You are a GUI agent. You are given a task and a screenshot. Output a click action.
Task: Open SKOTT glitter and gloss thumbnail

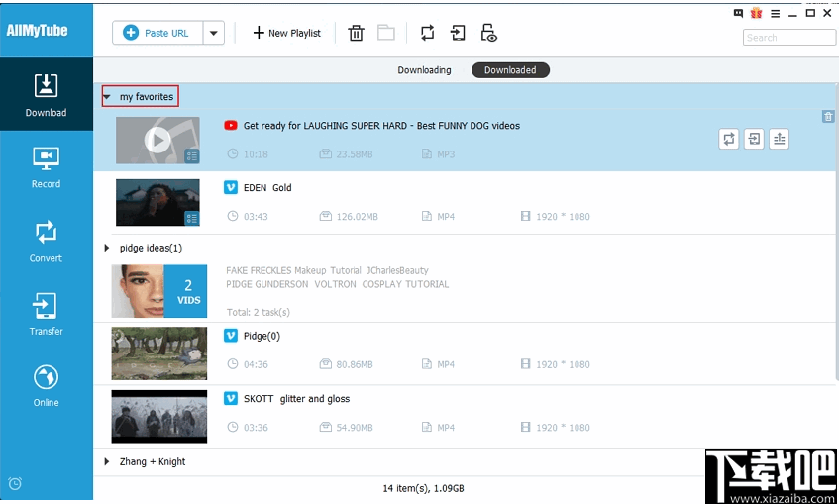click(158, 416)
